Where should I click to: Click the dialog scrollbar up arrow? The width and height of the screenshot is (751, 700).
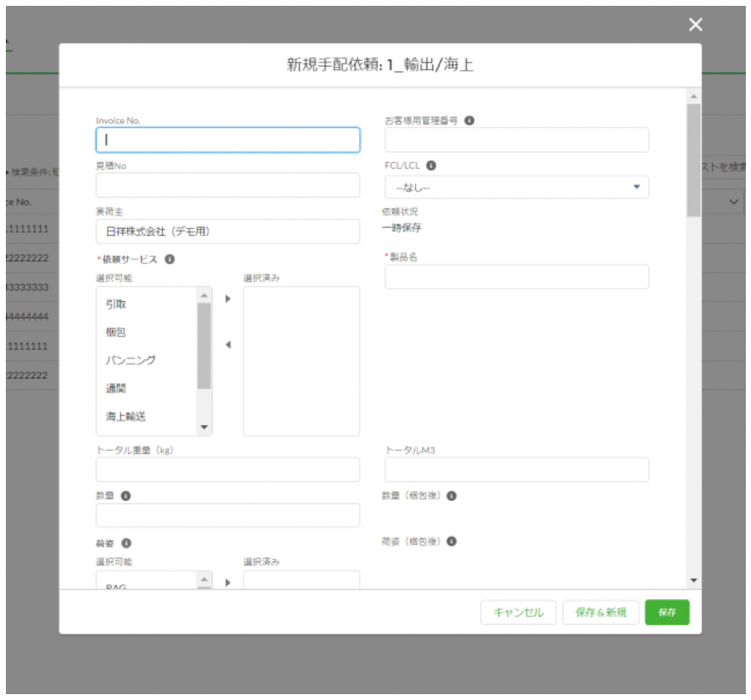693,96
